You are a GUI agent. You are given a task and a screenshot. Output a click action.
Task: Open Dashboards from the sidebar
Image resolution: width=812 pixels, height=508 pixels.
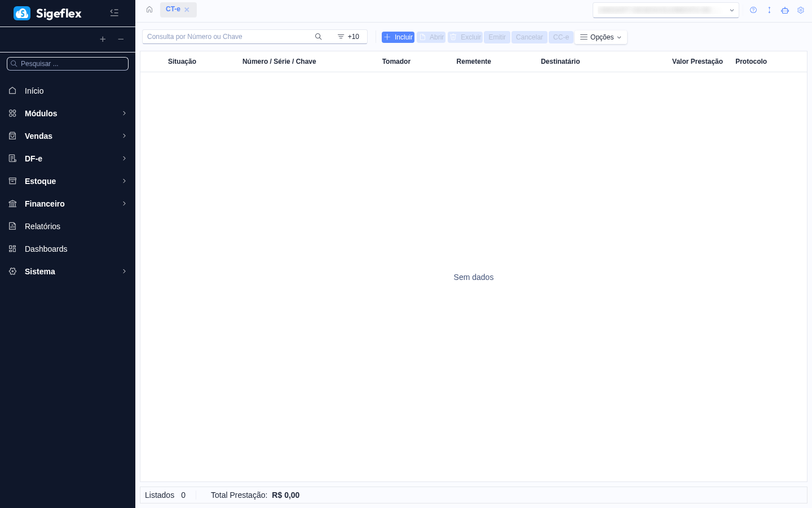46,249
